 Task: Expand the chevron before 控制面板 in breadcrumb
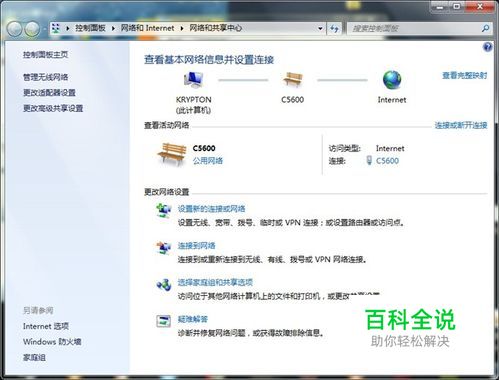(x=68, y=28)
